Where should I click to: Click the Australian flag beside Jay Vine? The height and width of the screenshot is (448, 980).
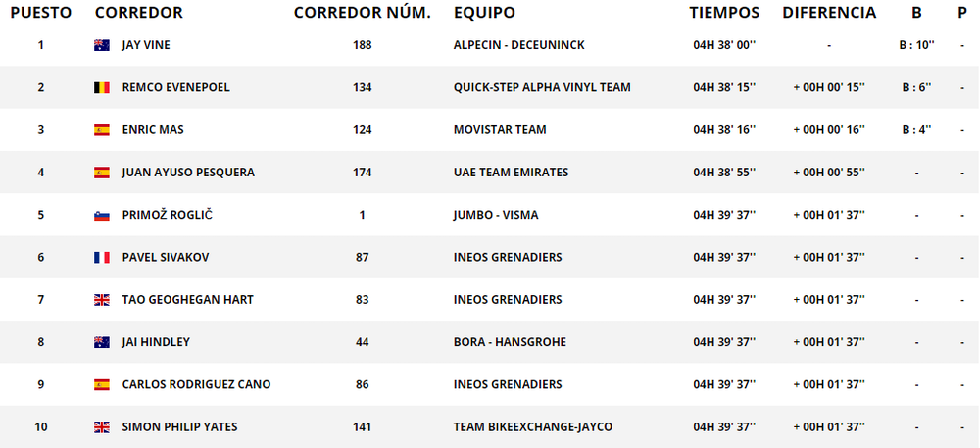(102, 45)
